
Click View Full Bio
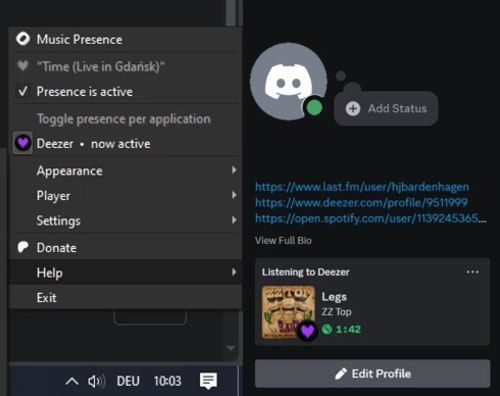(283, 240)
